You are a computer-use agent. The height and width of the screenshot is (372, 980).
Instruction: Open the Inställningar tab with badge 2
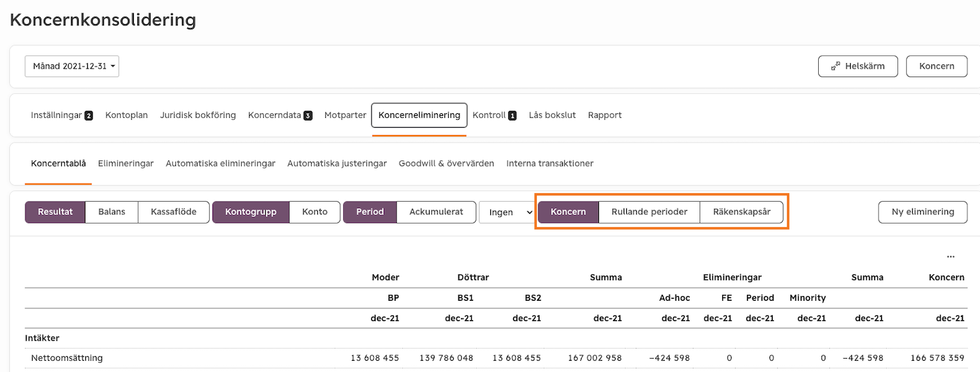(x=62, y=115)
